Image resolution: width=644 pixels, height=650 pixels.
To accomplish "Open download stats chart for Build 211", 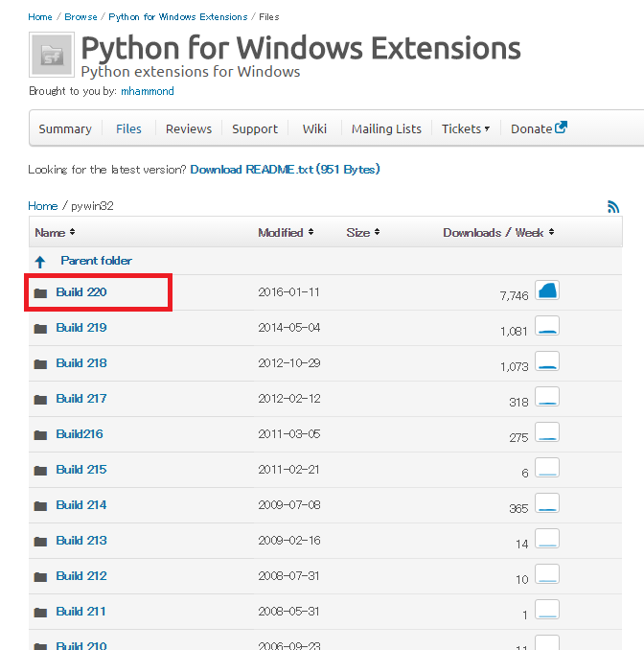I will pos(547,609).
